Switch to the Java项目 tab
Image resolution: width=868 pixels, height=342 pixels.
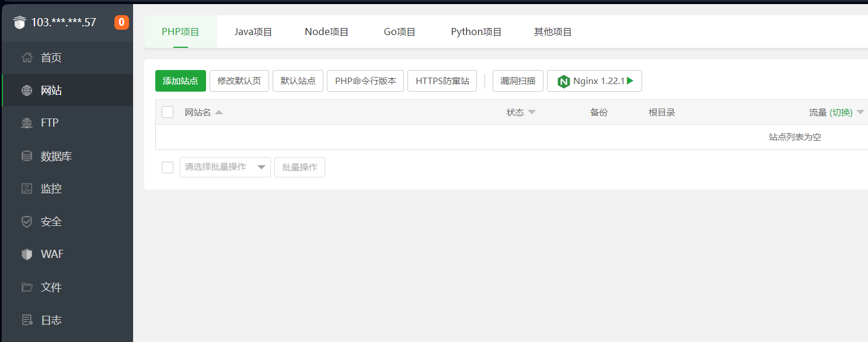[x=253, y=32]
